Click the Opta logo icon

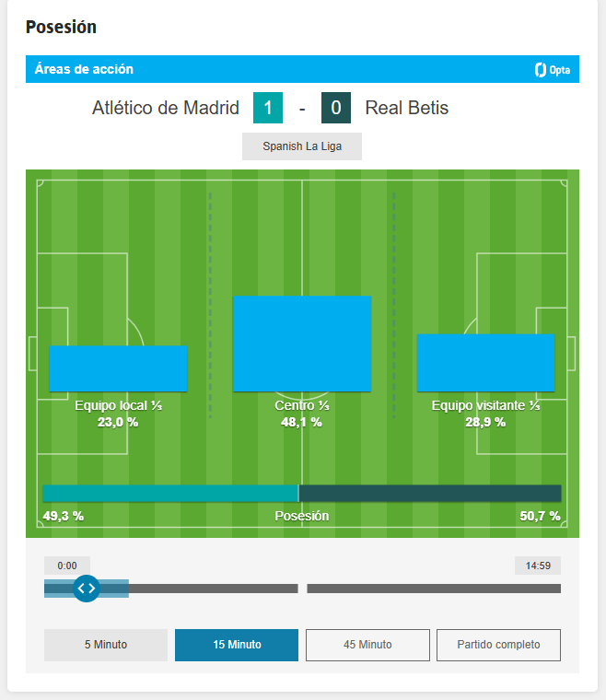pyautogui.click(x=552, y=70)
